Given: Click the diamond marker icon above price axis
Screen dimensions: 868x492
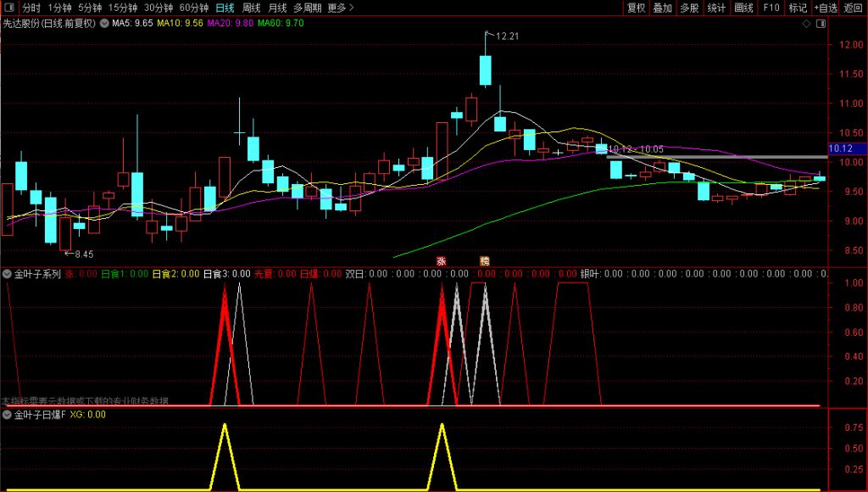Looking at the screenshot, I should pos(805,24).
